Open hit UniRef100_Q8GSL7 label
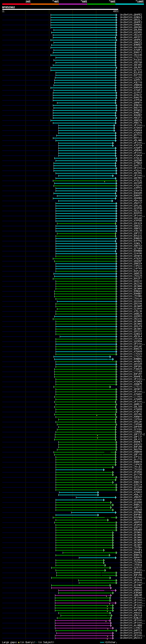 [x=131, y=20]
